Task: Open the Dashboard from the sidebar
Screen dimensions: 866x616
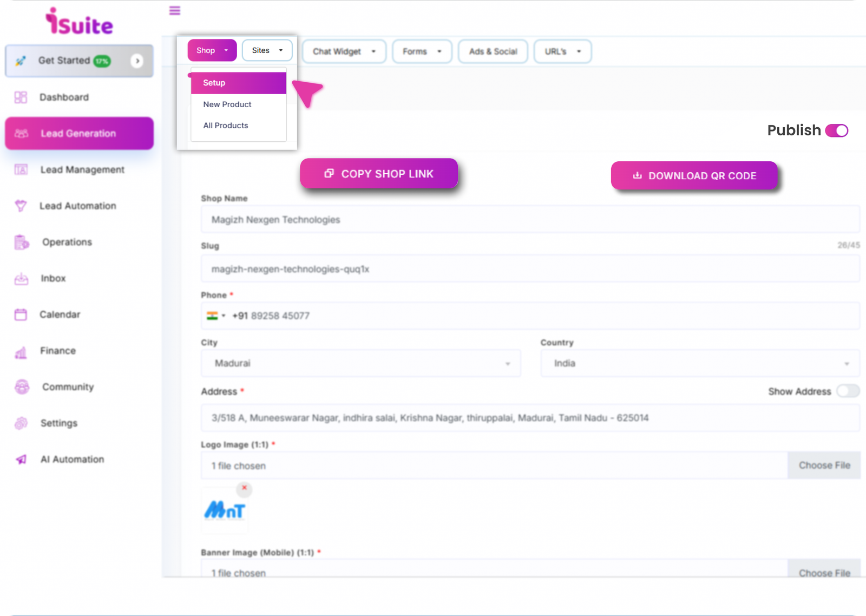Action: click(63, 97)
